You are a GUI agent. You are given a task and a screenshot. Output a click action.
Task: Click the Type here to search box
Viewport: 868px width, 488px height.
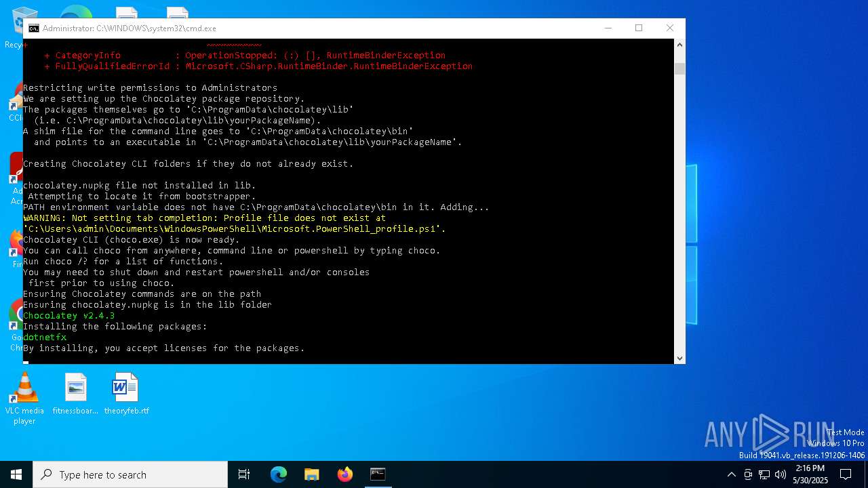point(130,474)
